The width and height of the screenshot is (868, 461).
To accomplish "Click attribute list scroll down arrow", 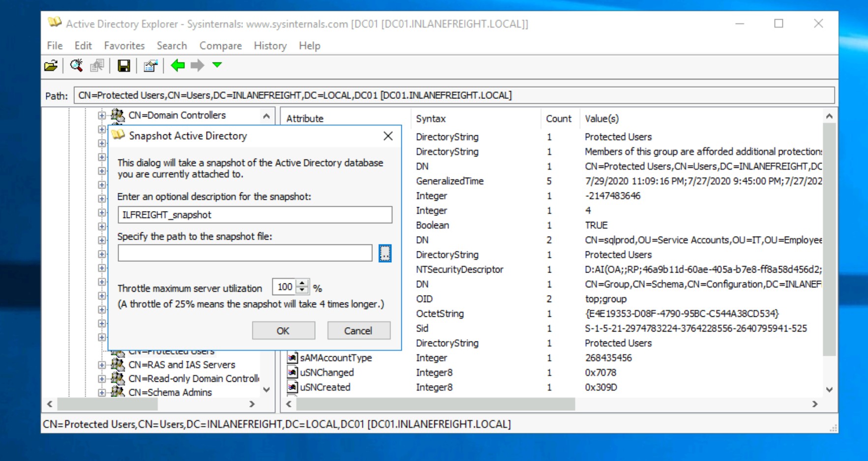I will (829, 390).
